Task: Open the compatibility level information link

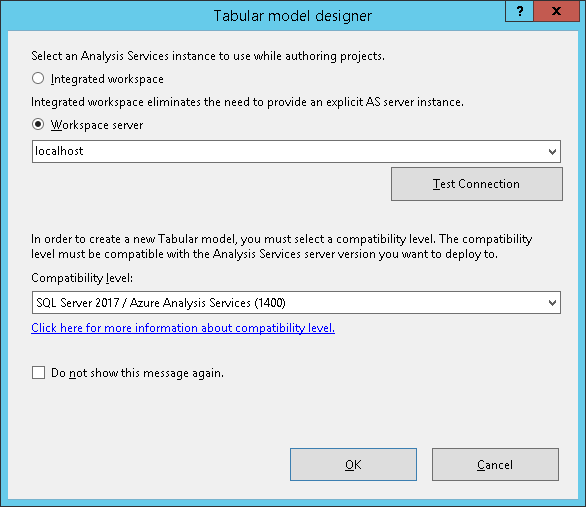Action: point(183,328)
